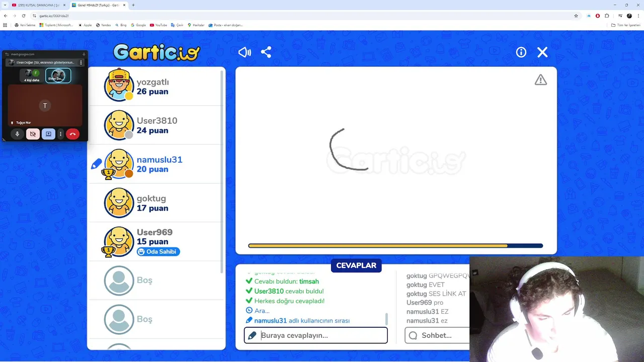Screen dimensions: 644x362
Task: Click the Meet popup back-to-tab arrow icon
Action: [84, 54]
